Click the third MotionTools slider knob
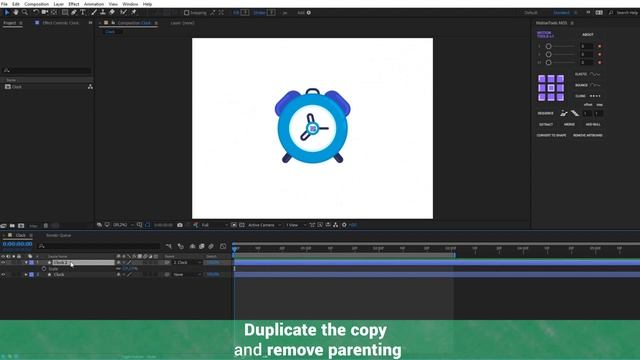640x360 pixels. pyautogui.click(x=549, y=62)
